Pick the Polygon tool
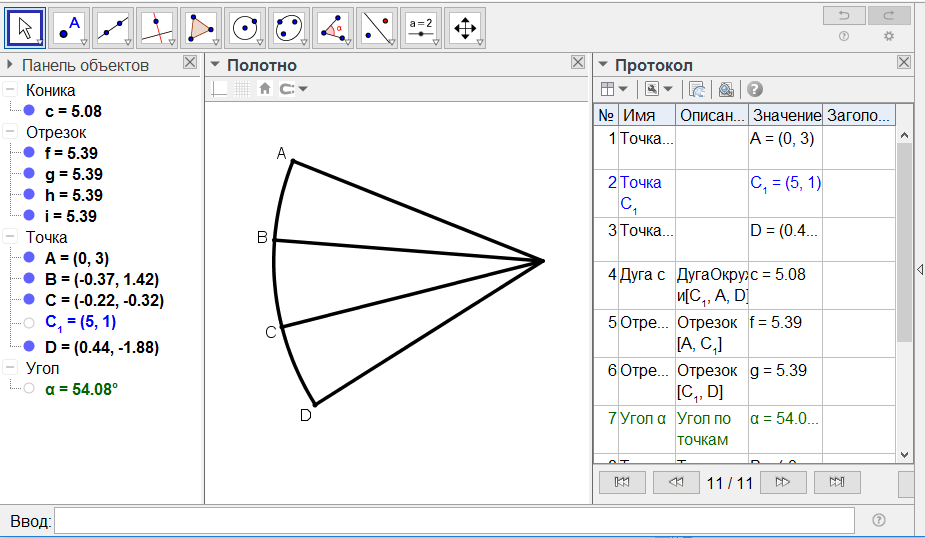The width and height of the screenshot is (925, 538). 201,27
